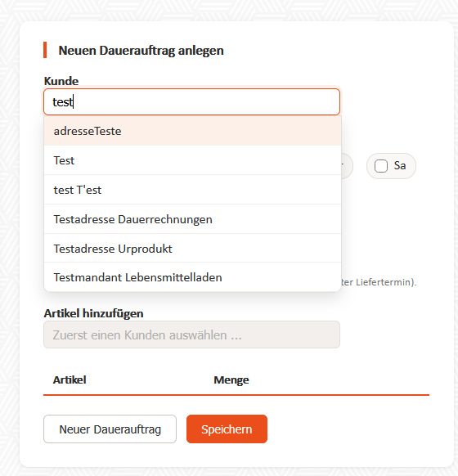Click the disabled 'Artikel hinzufügen' field

(x=191, y=335)
